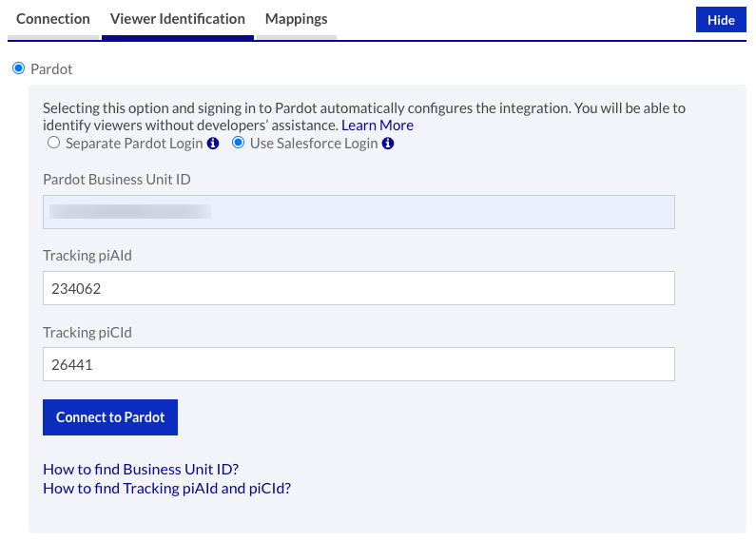This screenshot has height=541, width=756.
Task: Show info for Use Salesforce Login
Action: (x=388, y=144)
